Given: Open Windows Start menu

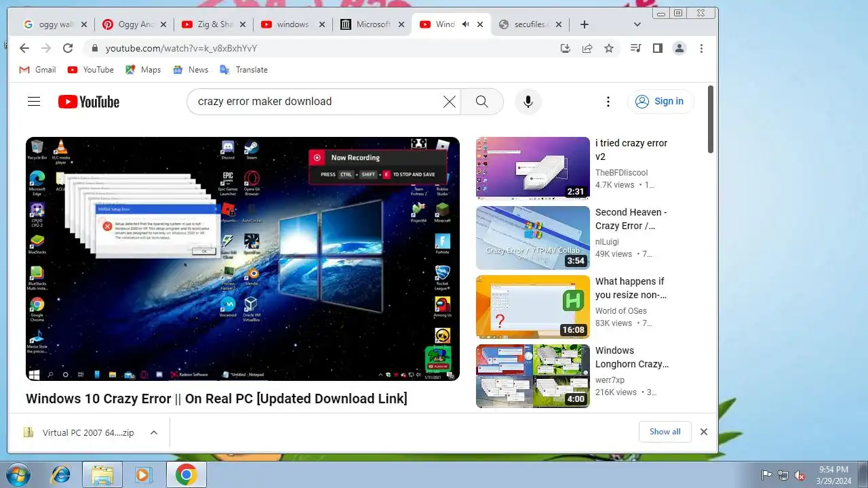Looking at the screenshot, I should [x=18, y=474].
